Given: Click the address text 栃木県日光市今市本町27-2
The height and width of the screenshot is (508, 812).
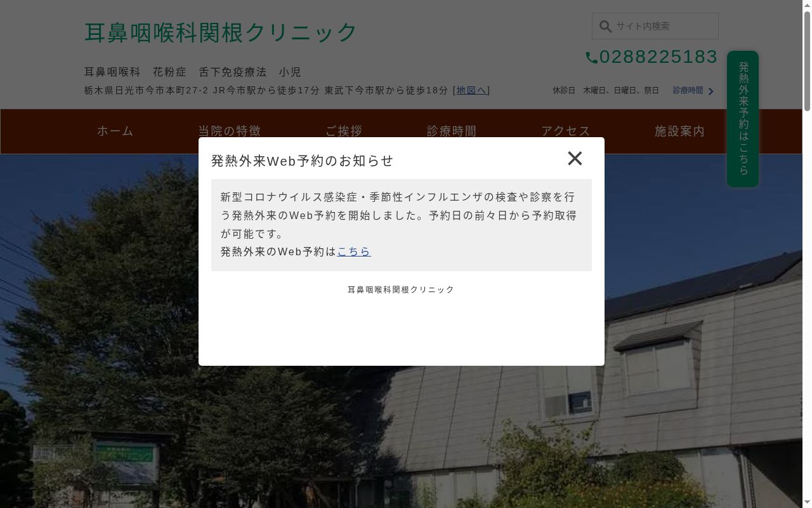Looking at the screenshot, I should point(147,90).
